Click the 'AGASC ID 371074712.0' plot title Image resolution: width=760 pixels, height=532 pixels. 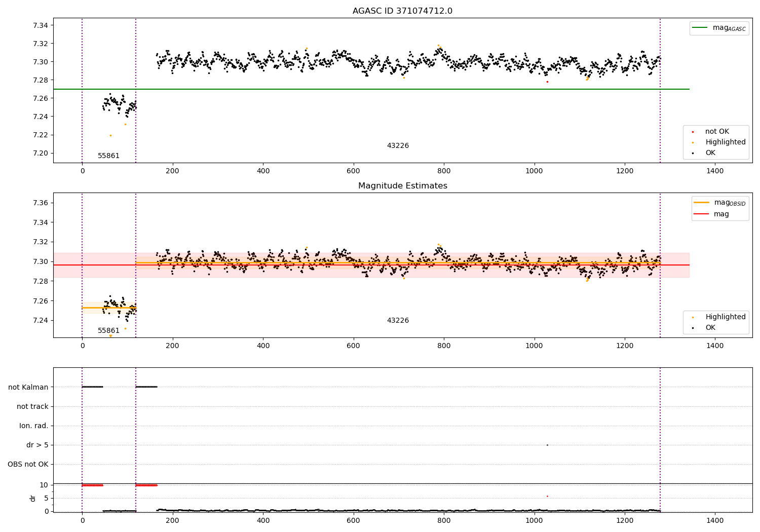point(402,11)
